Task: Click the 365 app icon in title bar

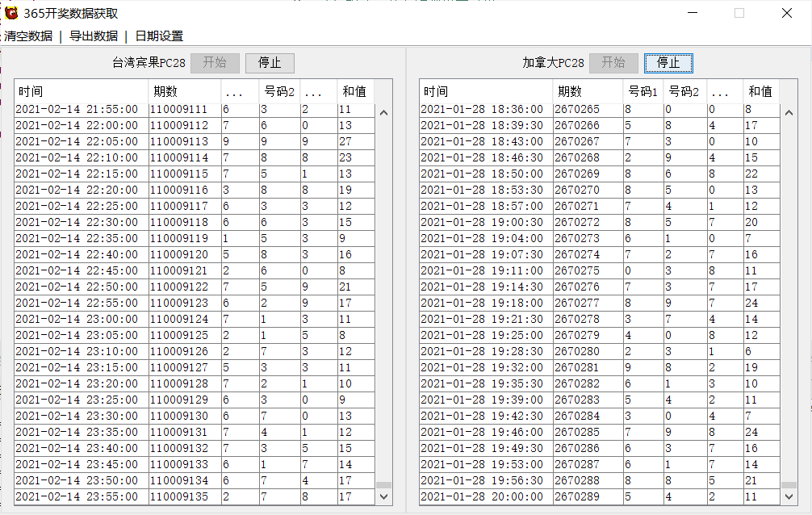Action: coord(11,13)
